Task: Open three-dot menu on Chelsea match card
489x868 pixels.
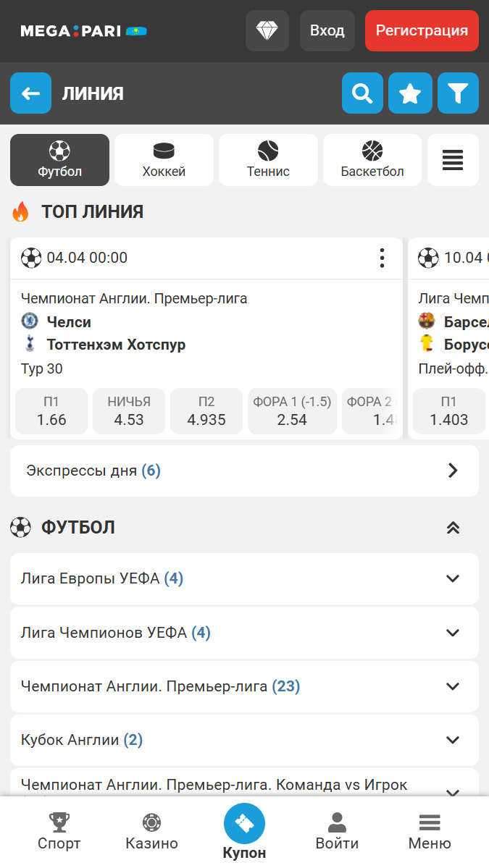Action: tap(382, 258)
